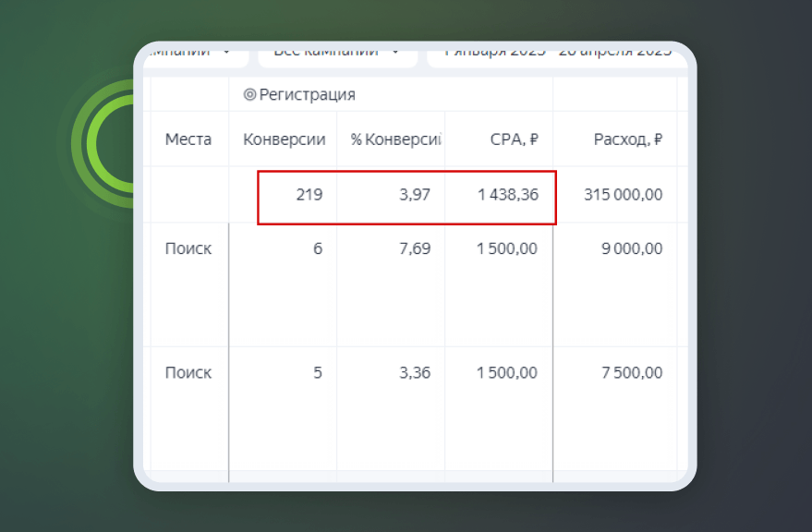Select conversion rate cell 3,36
The width and height of the screenshot is (812, 532).
[x=415, y=373]
